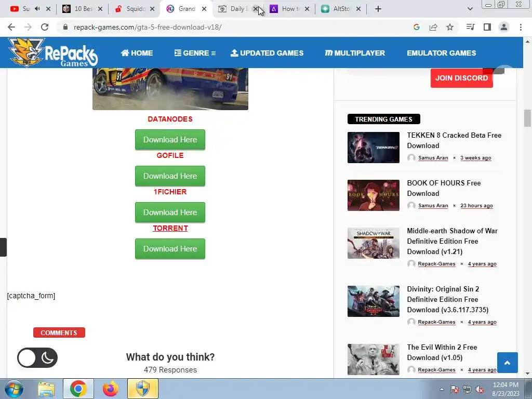
Task: Click the address bar URL
Action: (x=148, y=27)
